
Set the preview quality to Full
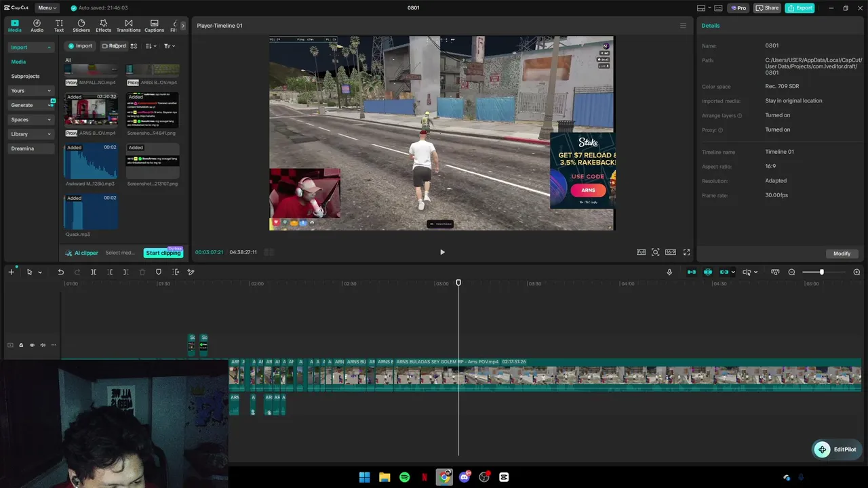(x=641, y=252)
